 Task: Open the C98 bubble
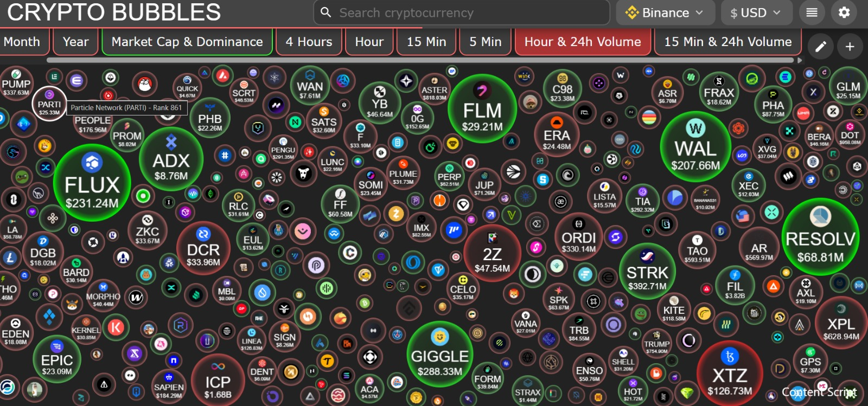click(563, 89)
